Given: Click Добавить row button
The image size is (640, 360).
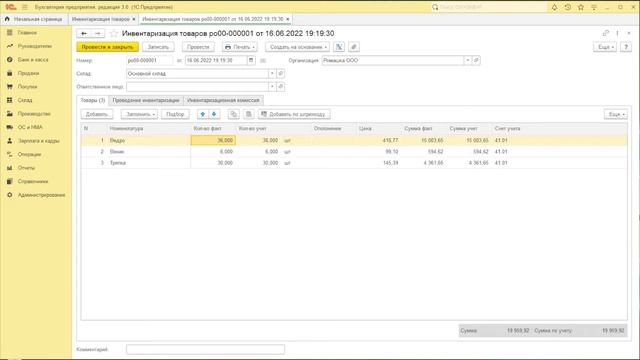Looking at the screenshot, I should [97, 114].
